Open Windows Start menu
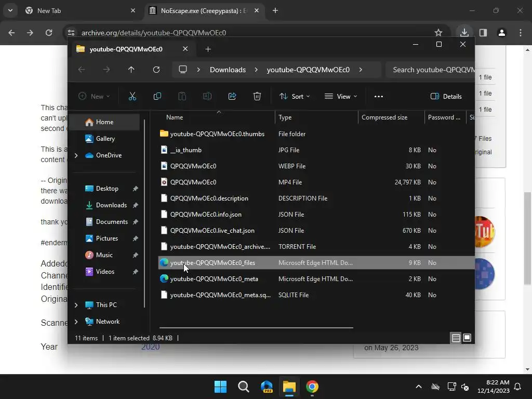This screenshot has height=399, width=532. pyautogui.click(x=220, y=387)
